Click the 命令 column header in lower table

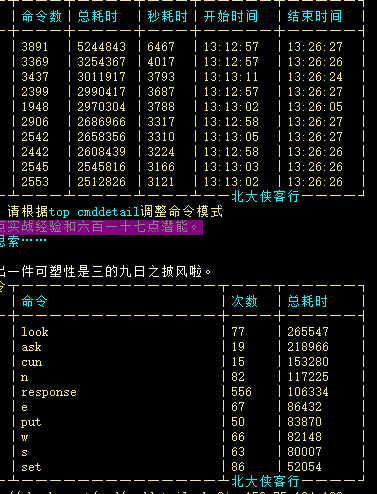point(35,301)
